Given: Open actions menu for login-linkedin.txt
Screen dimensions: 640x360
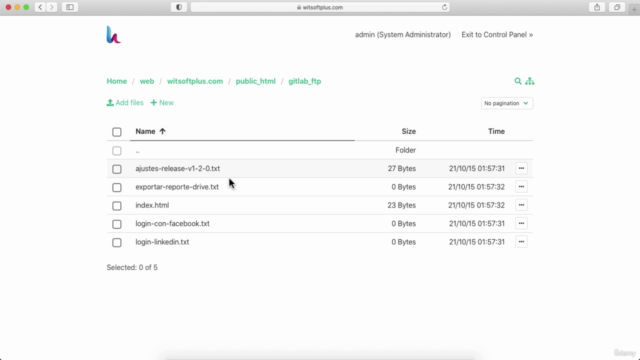Looking at the screenshot, I should 521,242.
